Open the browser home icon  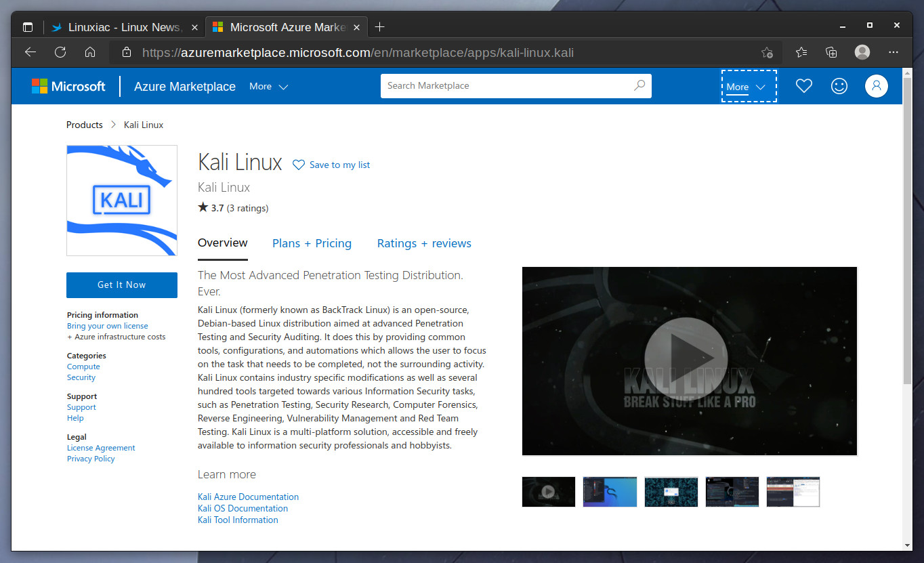89,52
